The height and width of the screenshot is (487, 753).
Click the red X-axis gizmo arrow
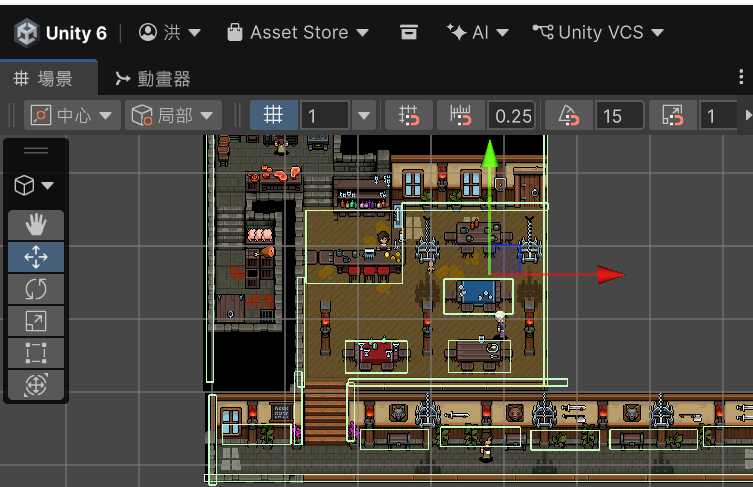[611, 275]
